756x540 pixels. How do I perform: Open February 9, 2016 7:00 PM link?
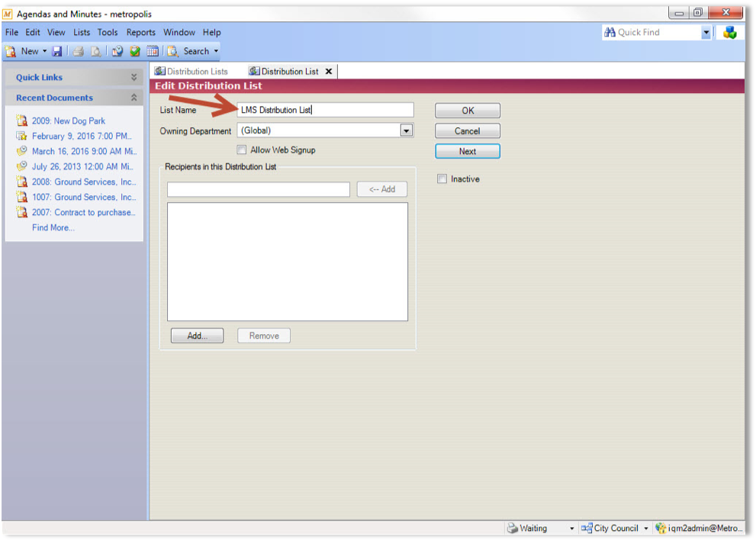tap(82, 136)
